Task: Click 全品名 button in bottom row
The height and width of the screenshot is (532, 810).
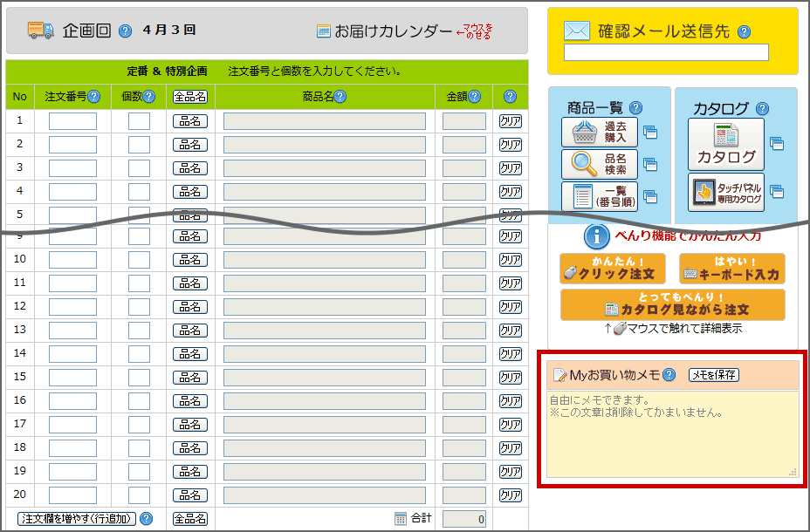Action: pos(190,519)
